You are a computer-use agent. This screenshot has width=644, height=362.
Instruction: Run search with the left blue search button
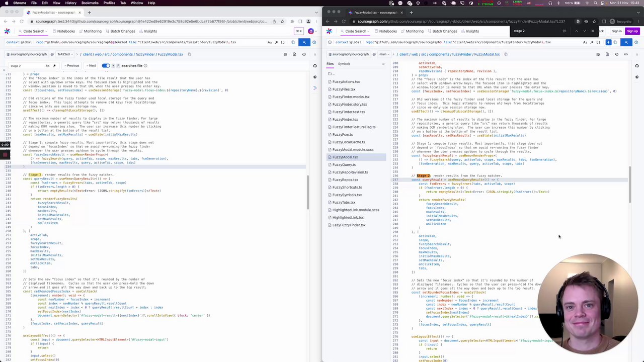click(304, 42)
